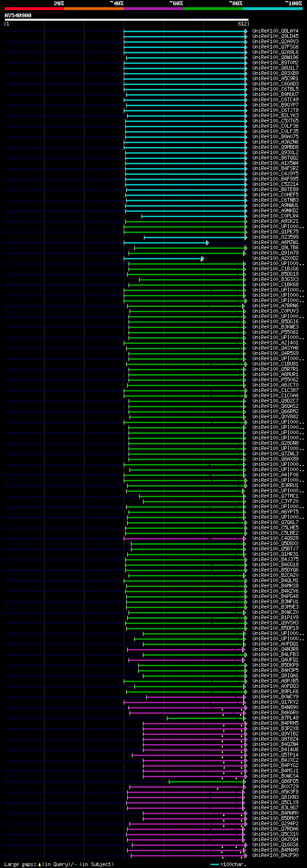Screen dimensions: 307x868
Task: Click the 612 query length label
Action: click(242, 24)
